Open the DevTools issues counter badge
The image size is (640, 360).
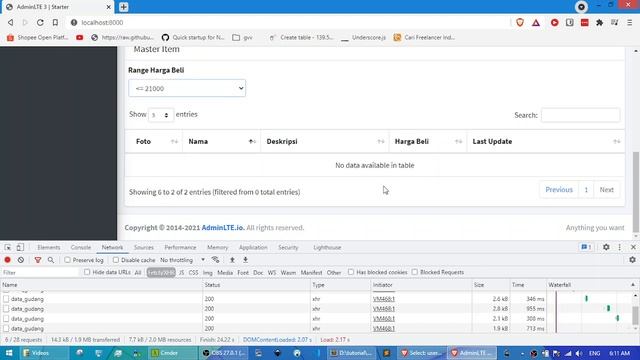tap(586, 247)
